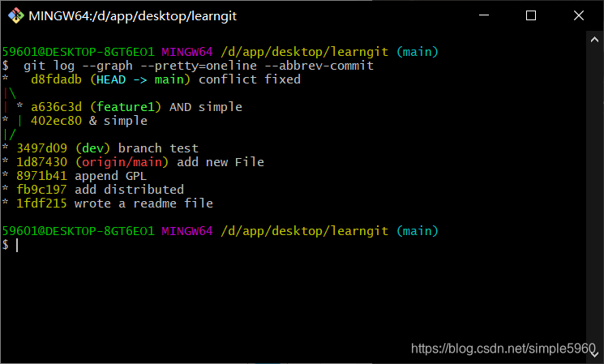Click the 'add new File' commit message
Image resolution: width=604 pixels, height=364 pixels.
click(221, 162)
